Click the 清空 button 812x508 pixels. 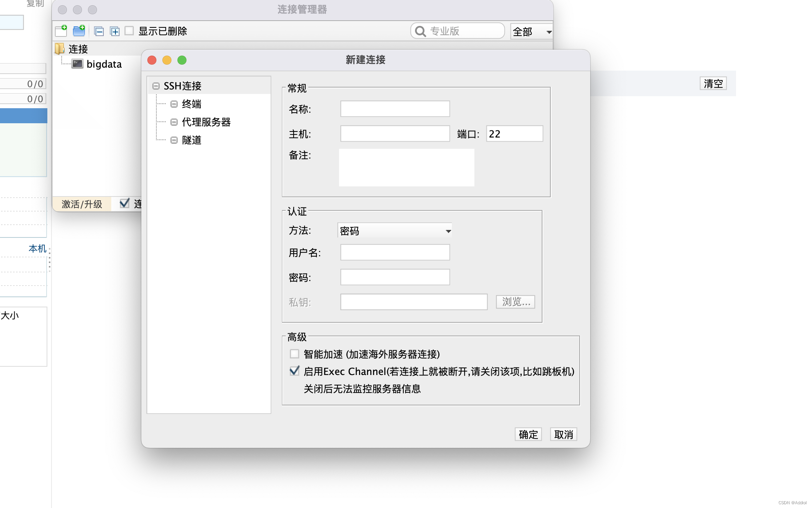[713, 83]
